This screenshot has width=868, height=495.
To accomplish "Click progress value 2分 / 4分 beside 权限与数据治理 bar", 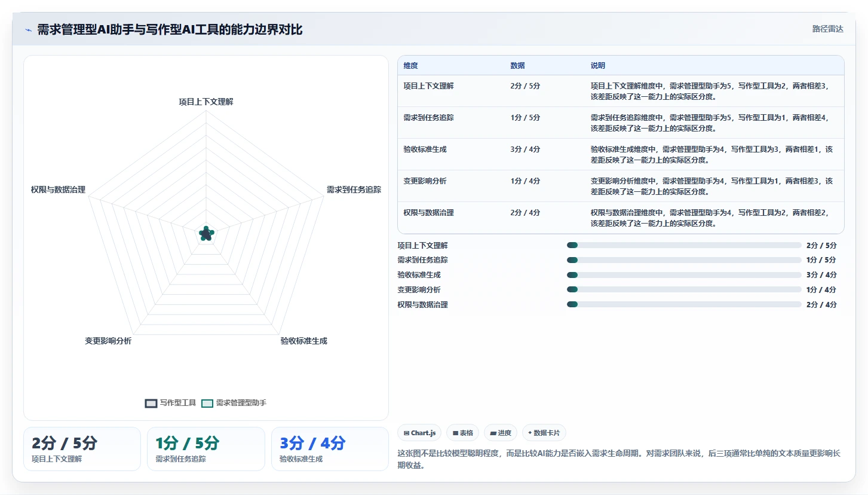I will 821,304.
